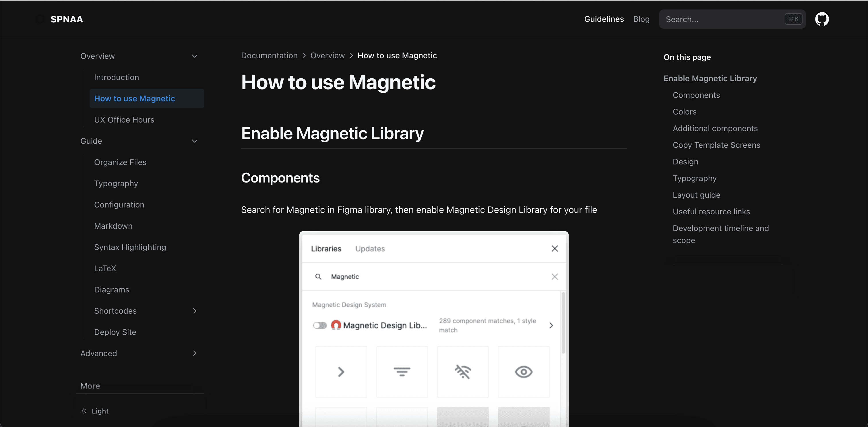Click the red Magnetic Design Library logo
The image size is (868, 427).
336,325
